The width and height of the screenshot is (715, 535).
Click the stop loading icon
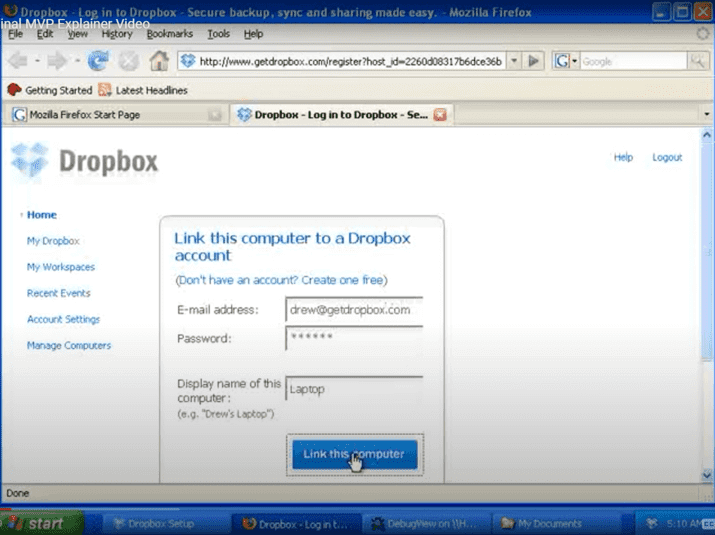[x=129, y=61]
